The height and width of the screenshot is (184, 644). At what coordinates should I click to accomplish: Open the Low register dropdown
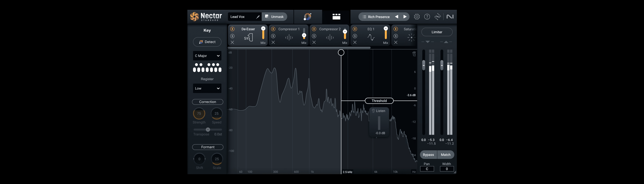click(207, 88)
